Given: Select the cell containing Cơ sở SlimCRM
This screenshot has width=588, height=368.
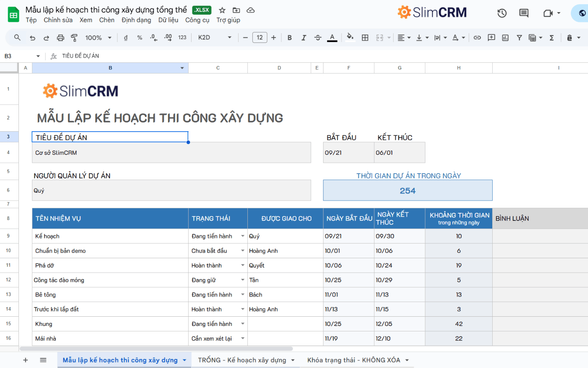Looking at the screenshot, I should coord(171,153).
